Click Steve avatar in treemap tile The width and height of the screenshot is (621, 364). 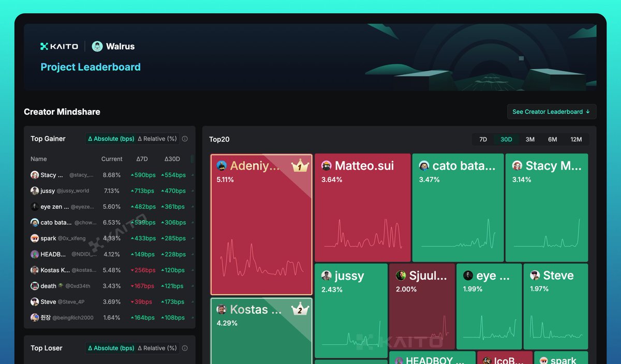[x=535, y=276]
